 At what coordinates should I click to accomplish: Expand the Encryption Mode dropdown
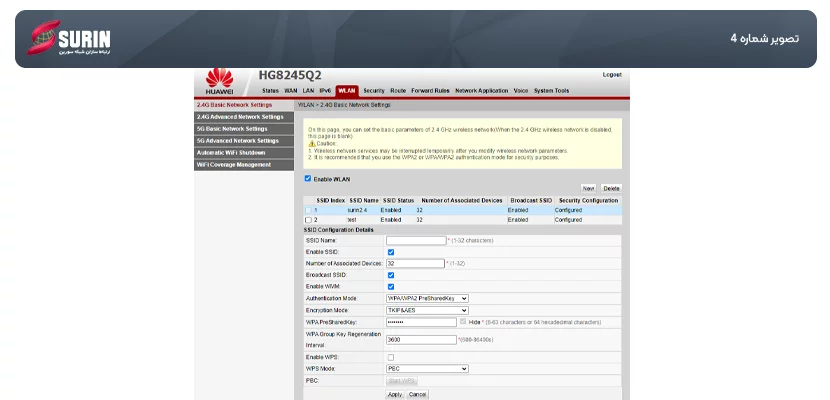[x=427, y=310]
